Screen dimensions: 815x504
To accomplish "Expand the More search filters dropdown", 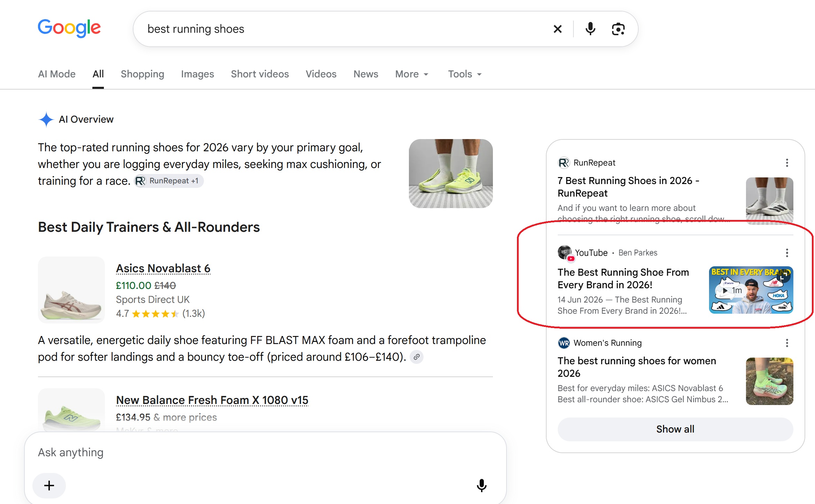I will pos(412,74).
